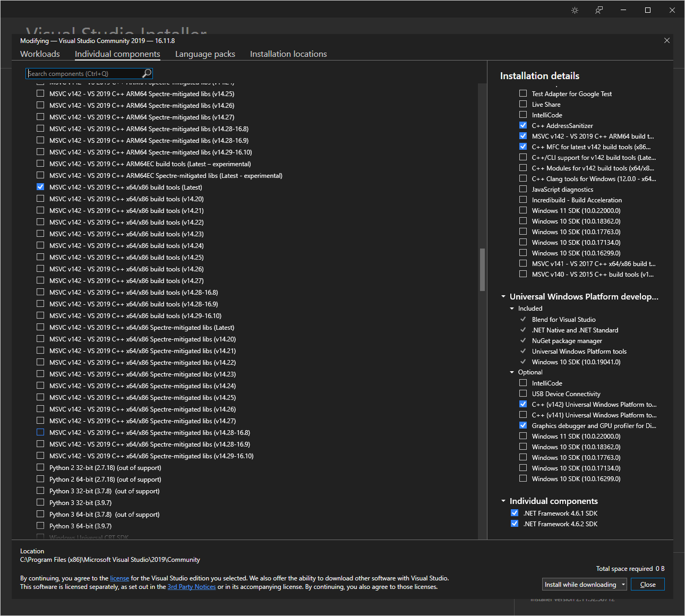Uncheck C++ AddressSanitizer in Installation details

point(523,125)
